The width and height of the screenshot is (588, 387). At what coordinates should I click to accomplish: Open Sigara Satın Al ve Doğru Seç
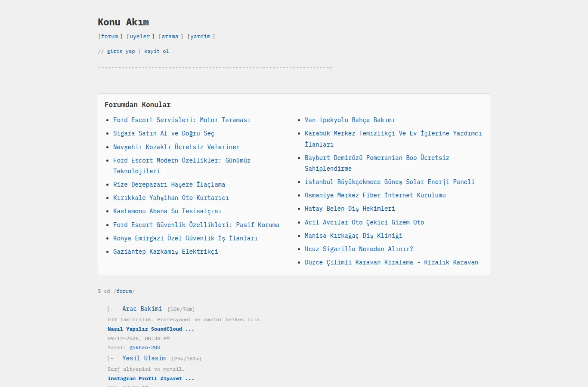pos(164,133)
